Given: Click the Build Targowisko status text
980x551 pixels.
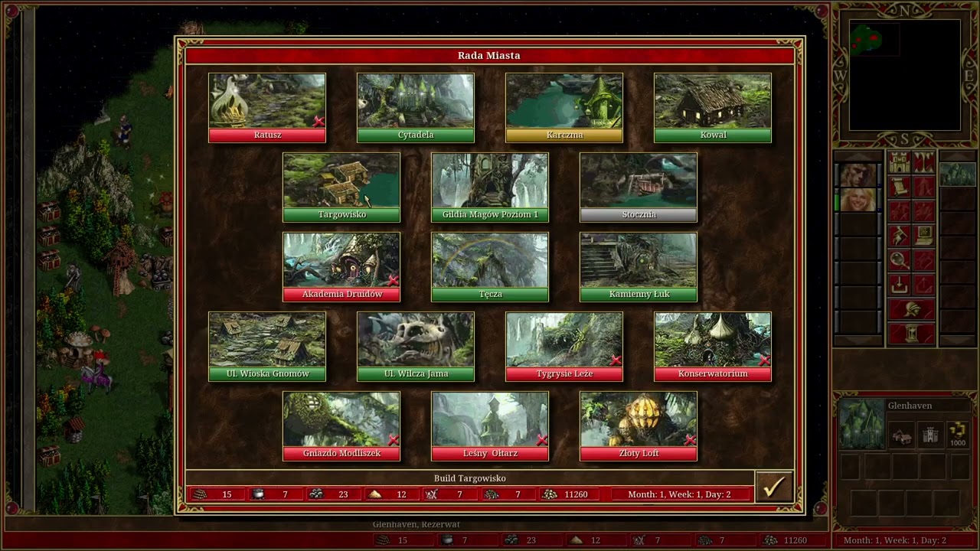Looking at the screenshot, I should click(x=470, y=478).
